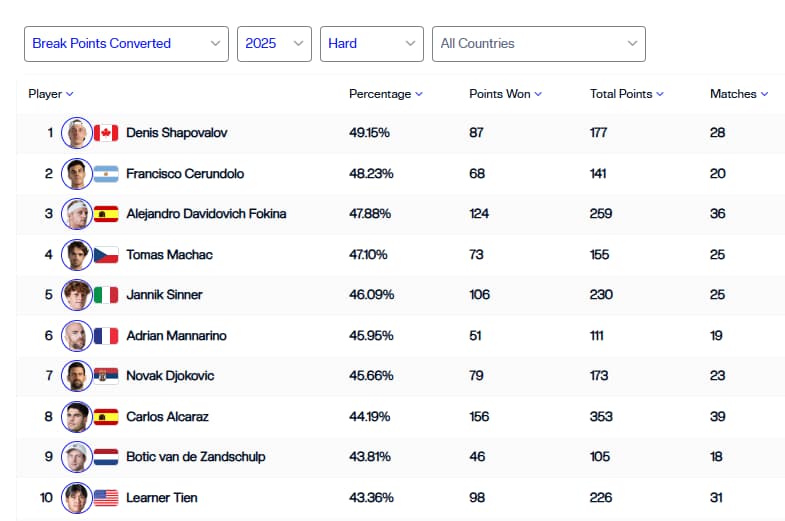This screenshot has width=785, height=521.
Task: Click Adrian Mannarino's France flag icon
Action: tap(106, 336)
